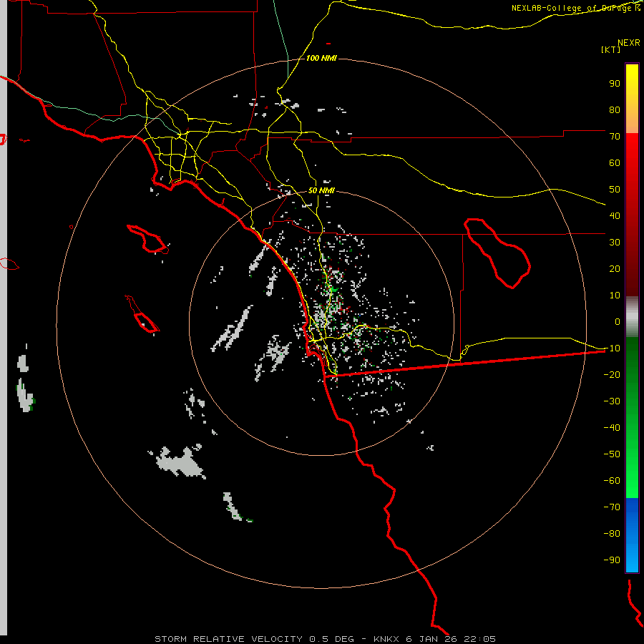Click the Santa Catalina Island outline
644x644 pixels.
pos(148,239)
